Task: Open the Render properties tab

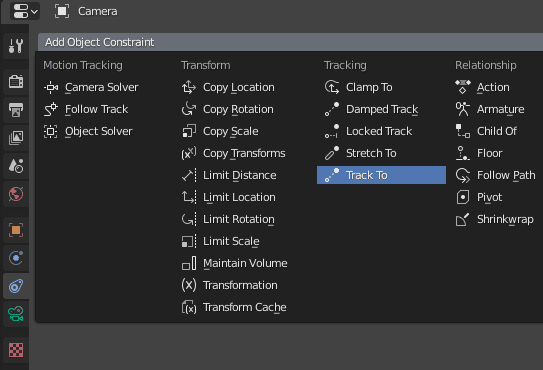Action: 16,82
